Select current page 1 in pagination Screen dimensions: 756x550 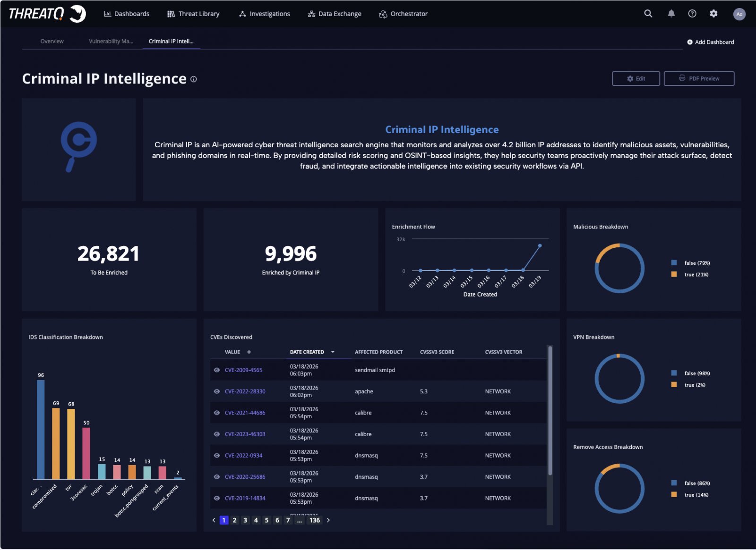tap(224, 520)
